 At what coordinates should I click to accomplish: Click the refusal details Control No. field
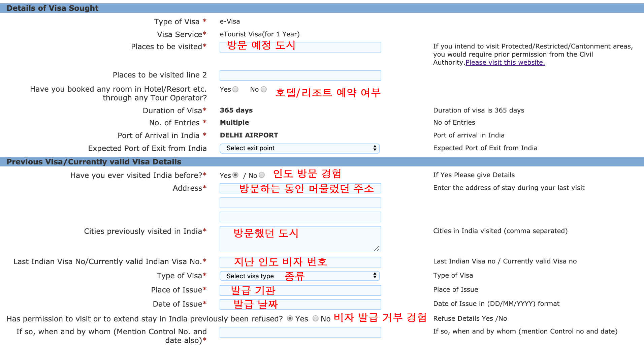300,332
